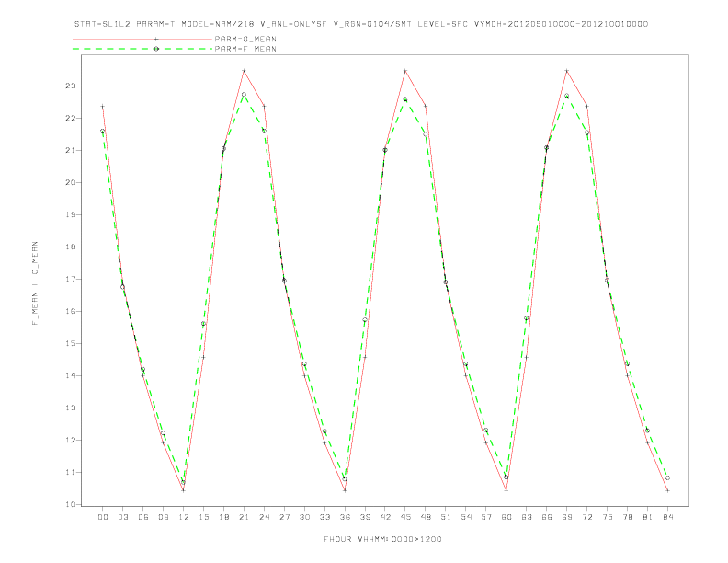The width and height of the screenshot is (728, 563).
Task: Pick y-axis tick label 22
Action: click(x=71, y=118)
